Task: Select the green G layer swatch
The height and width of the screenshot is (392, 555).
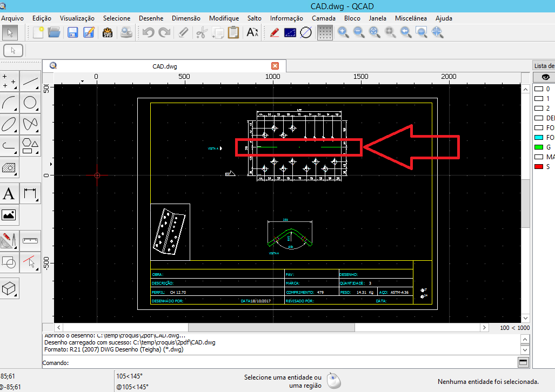Action: click(538, 147)
